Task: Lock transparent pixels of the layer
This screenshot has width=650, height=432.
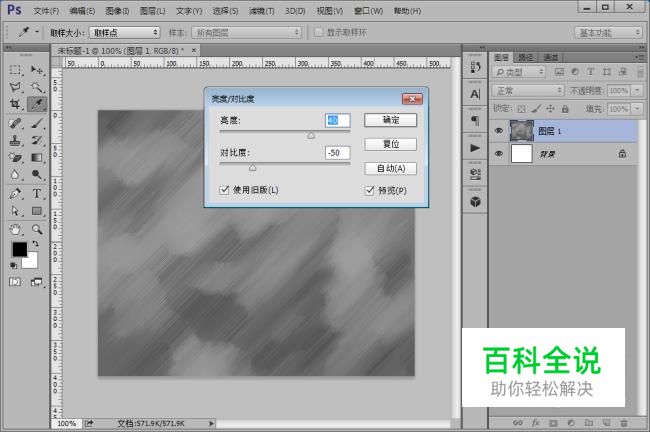Action: (x=521, y=109)
